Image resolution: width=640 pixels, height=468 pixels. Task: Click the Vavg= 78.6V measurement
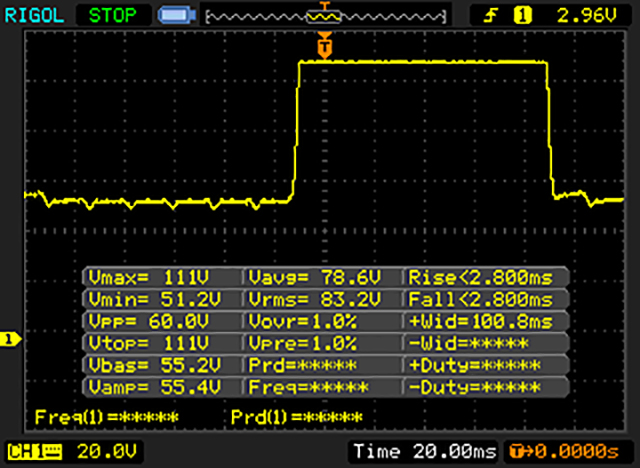(x=315, y=278)
